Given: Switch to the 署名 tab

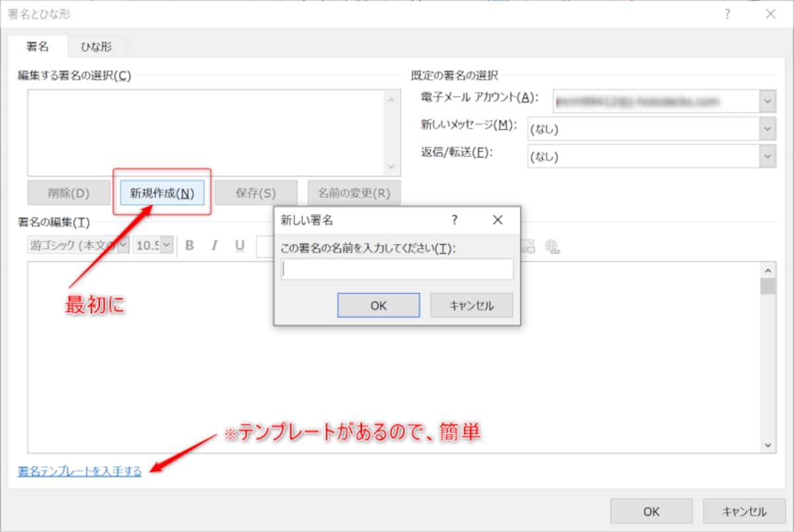Looking at the screenshot, I should tap(36, 46).
